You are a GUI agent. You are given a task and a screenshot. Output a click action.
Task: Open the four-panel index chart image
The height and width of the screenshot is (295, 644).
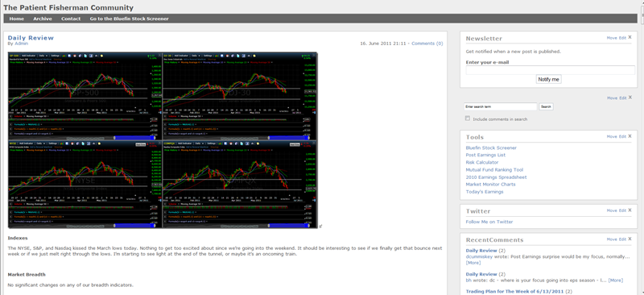tap(163, 140)
